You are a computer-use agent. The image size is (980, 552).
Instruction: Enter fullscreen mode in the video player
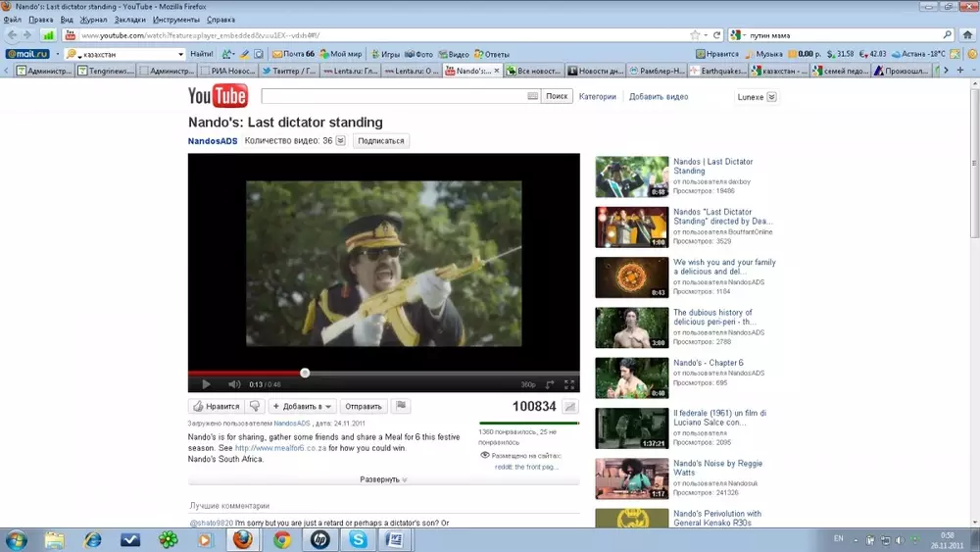click(569, 384)
